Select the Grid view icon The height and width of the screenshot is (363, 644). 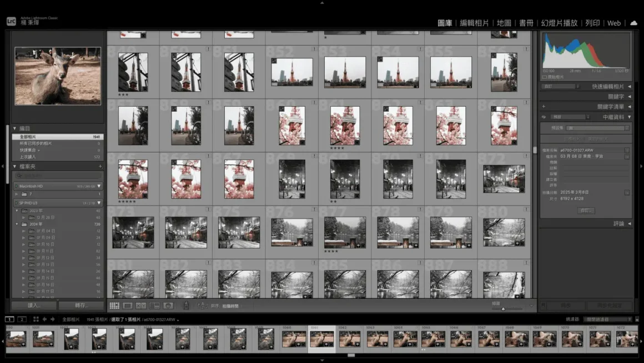point(114,305)
